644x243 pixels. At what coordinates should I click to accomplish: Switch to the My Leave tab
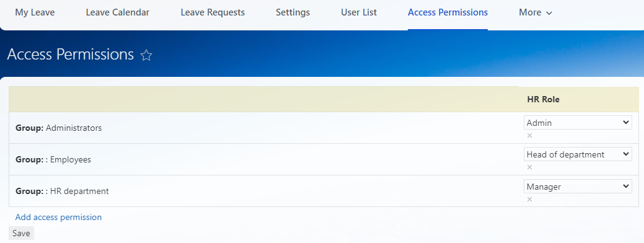(x=35, y=13)
